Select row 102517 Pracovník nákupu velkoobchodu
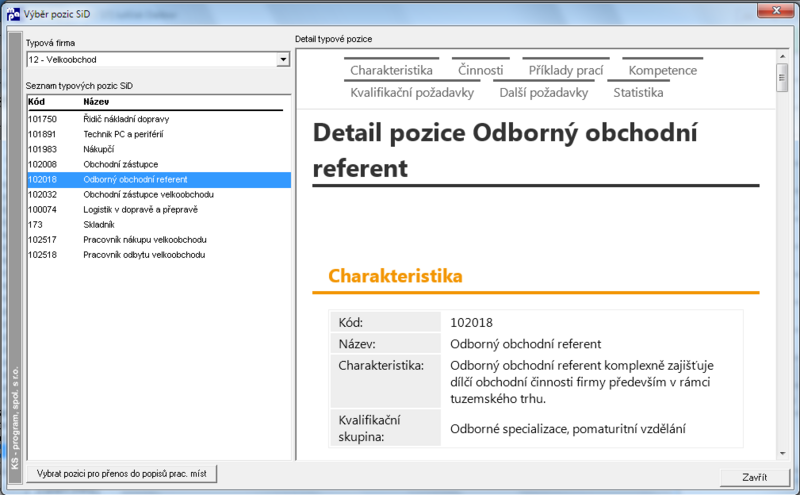This screenshot has height=495, width=800. [x=159, y=240]
